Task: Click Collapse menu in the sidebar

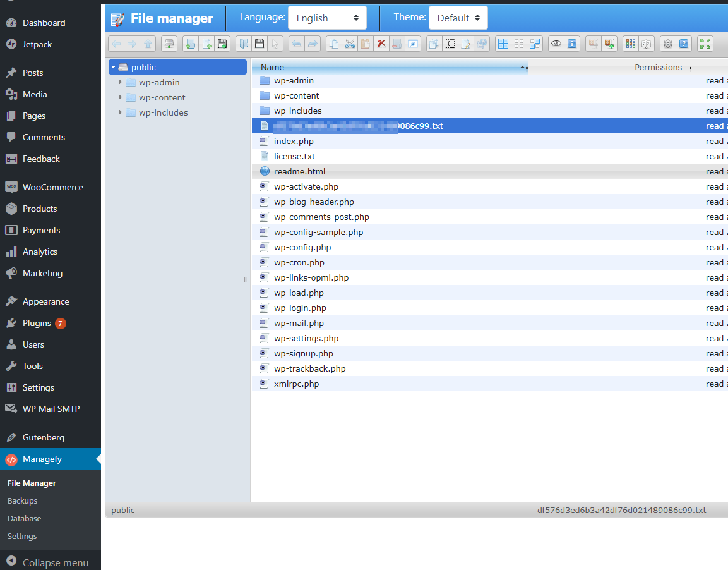Action: 50,562
